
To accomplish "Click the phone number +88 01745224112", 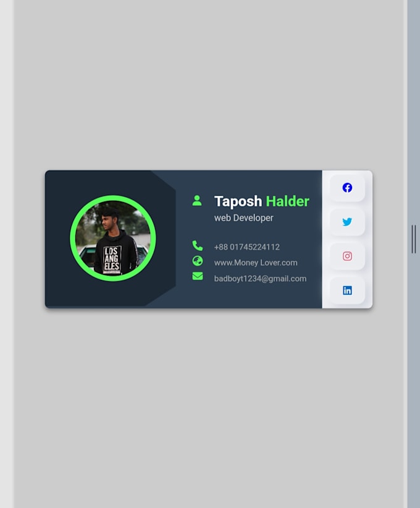I will (x=247, y=247).
